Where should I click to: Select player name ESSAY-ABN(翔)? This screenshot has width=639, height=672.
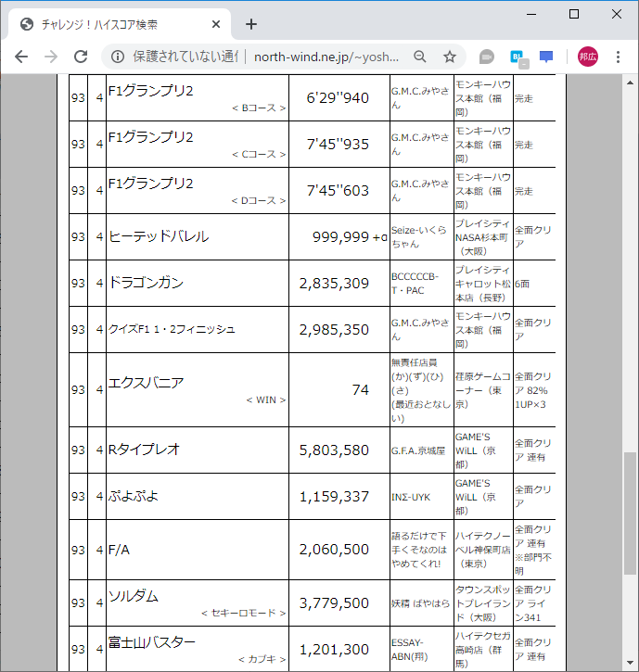coord(410,650)
